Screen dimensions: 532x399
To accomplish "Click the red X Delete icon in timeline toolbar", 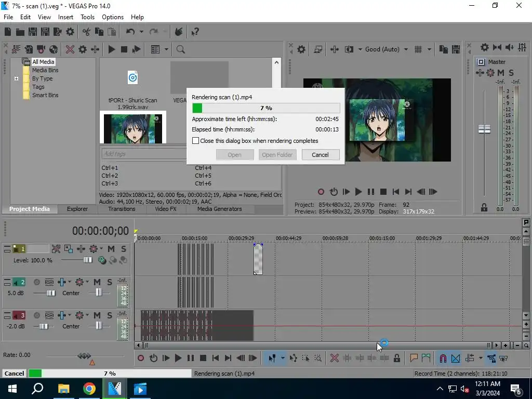I will coord(334,358).
